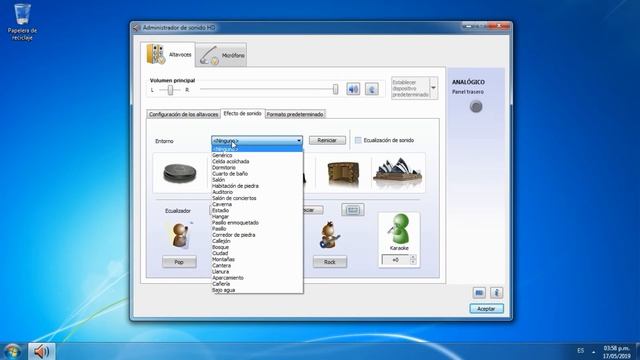Viewport: 640px width, 360px height.
Task: Choose Salón de conciertos option
Action: (257, 198)
